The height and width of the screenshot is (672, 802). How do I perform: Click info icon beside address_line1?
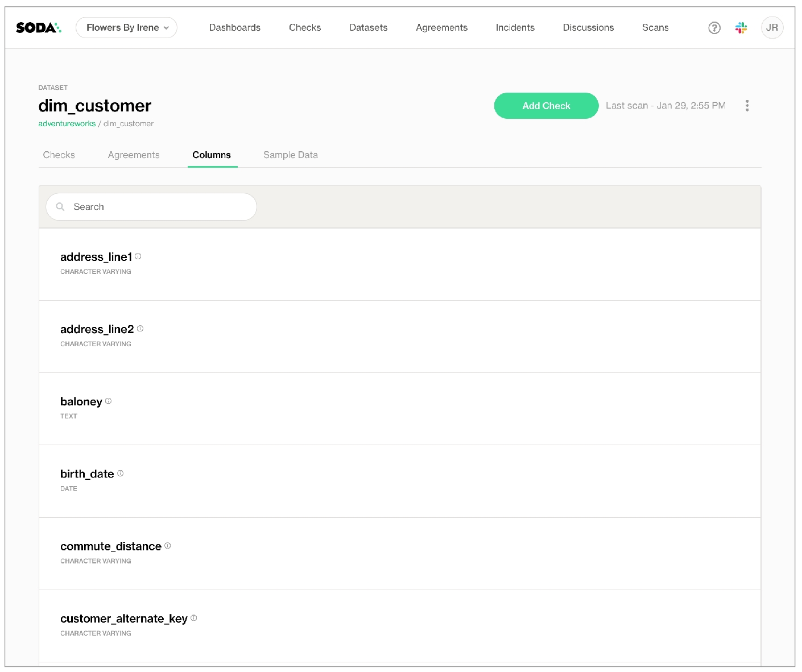(138, 256)
